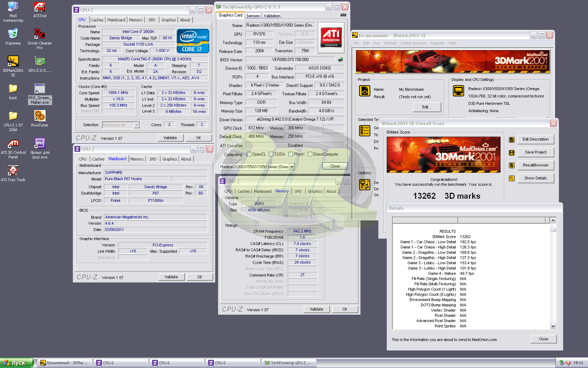Click the Windows Start (пуск) button
The width and height of the screenshot is (588, 368).
tap(17, 363)
